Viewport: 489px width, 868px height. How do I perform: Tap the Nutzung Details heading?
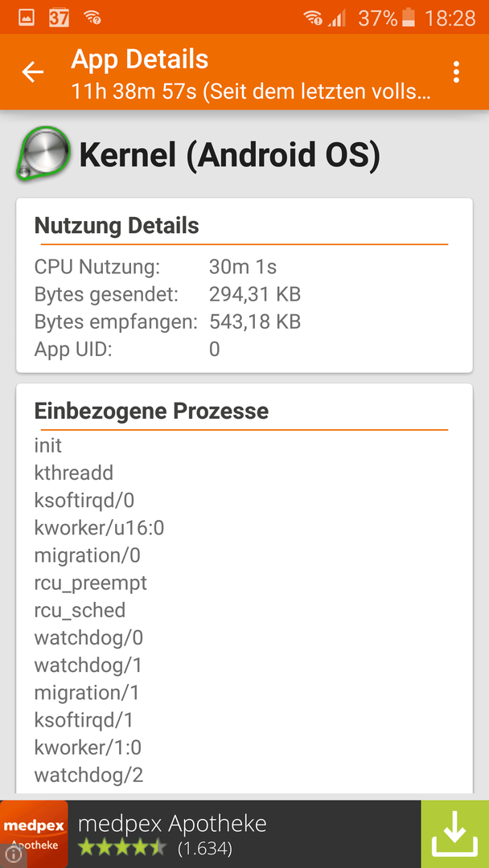click(117, 226)
